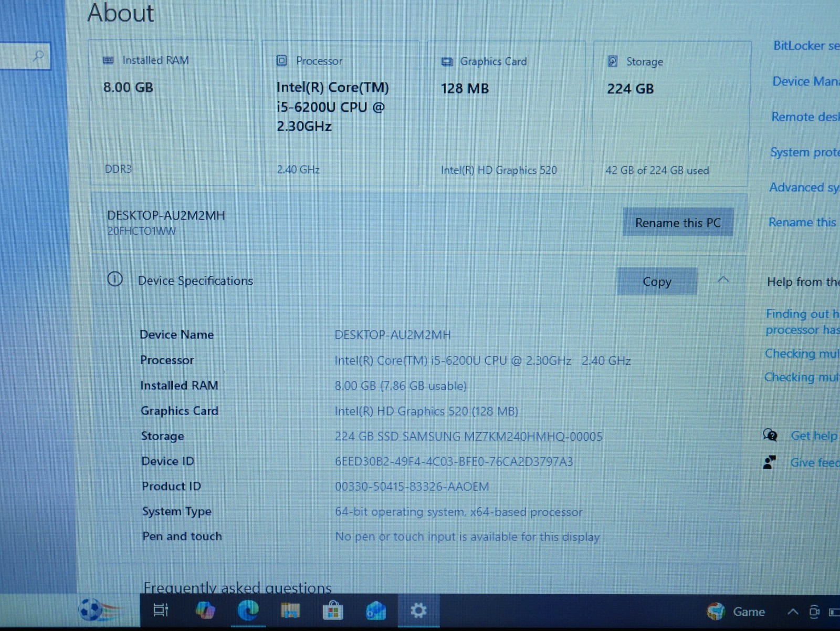Click the 42 GB of 224 GB used text

coord(657,170)
